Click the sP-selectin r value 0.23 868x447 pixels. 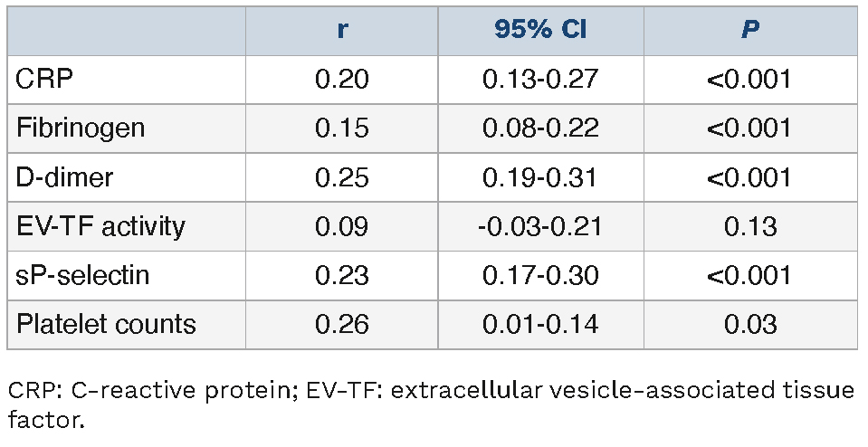pyautogui.click(x=341, y=274)
